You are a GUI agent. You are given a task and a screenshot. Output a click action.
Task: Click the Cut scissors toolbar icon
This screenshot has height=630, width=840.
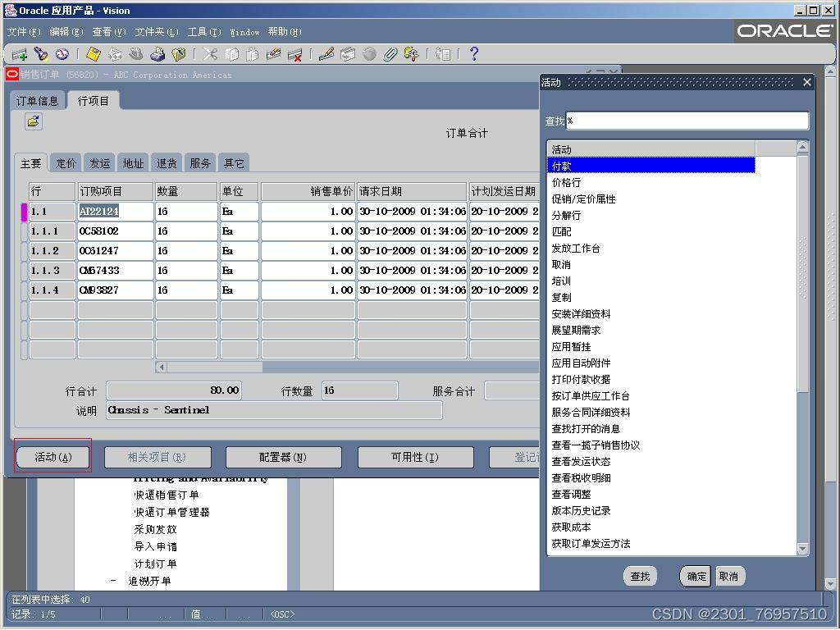click(210, 54)
